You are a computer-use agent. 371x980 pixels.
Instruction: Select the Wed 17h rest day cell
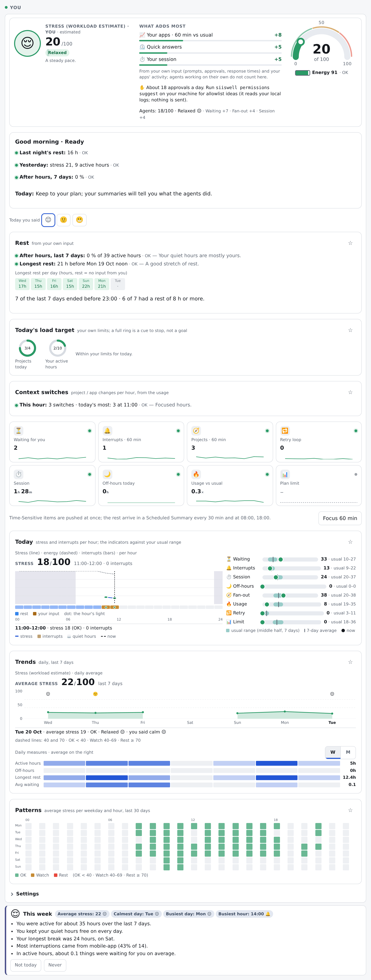pyautogui.click(x=23, y=284)
